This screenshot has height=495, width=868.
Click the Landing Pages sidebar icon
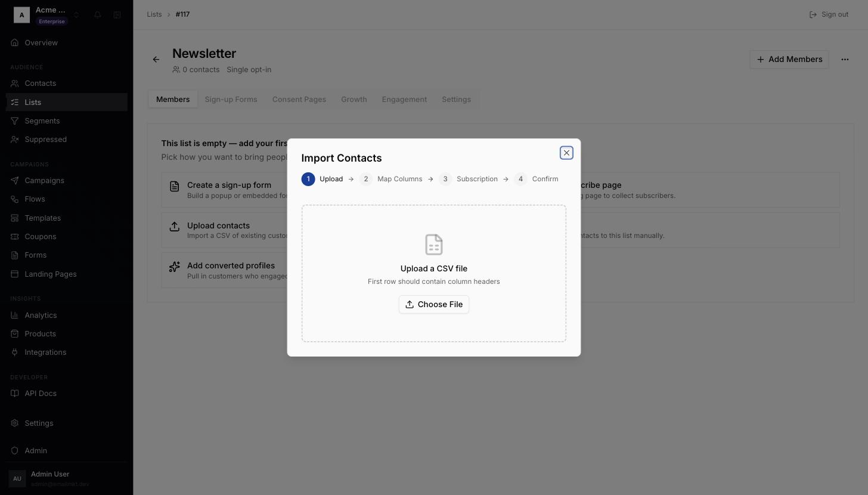click(x=15, y=274)
